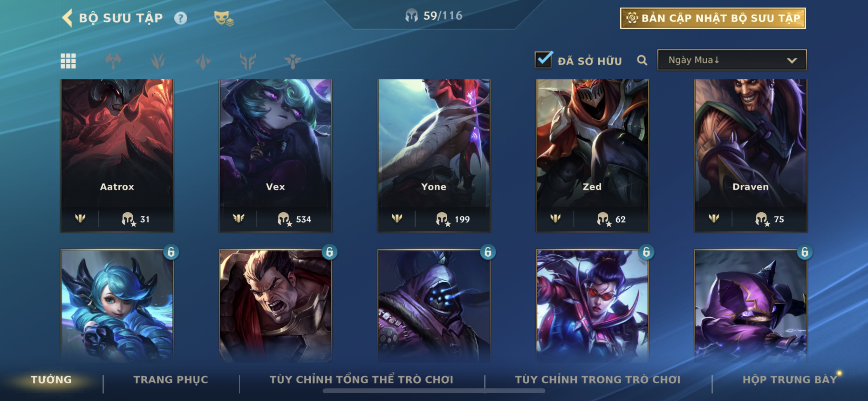Click Bản Cập Nhật Bộ Sưu Tập button
868x401 pixels.
coord(713,18)
